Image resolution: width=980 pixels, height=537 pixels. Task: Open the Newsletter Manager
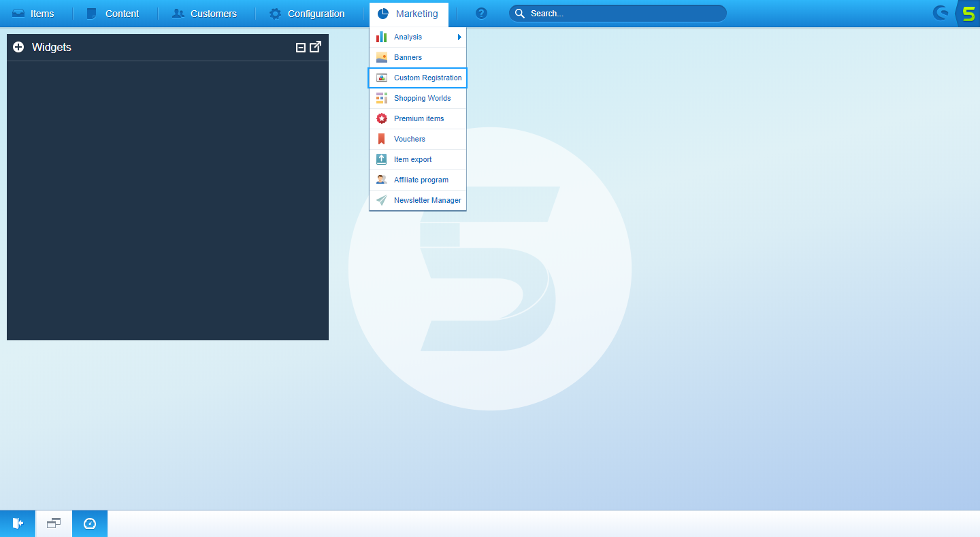point(418,200)
